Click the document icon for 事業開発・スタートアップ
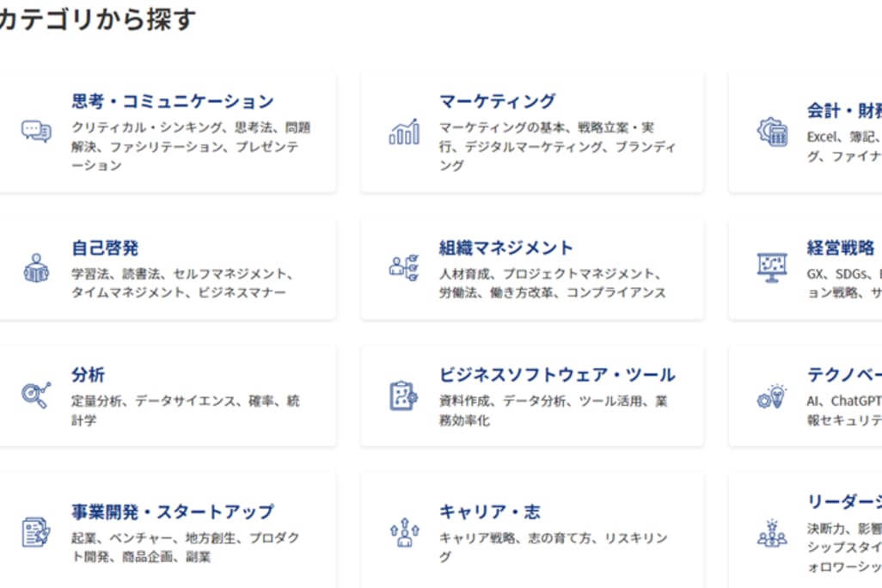Image resolution: width=882 pixels, height=588 pixels. pos(36,532)
